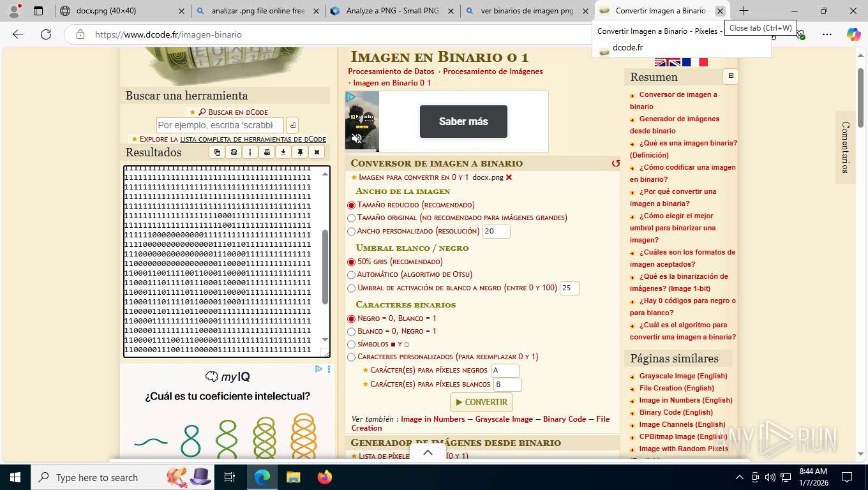Image resolution: width=868 pixels, height=490 pixels.
Task: Select Umbral de activación de blanco a negro
Action: click(351, 288)
